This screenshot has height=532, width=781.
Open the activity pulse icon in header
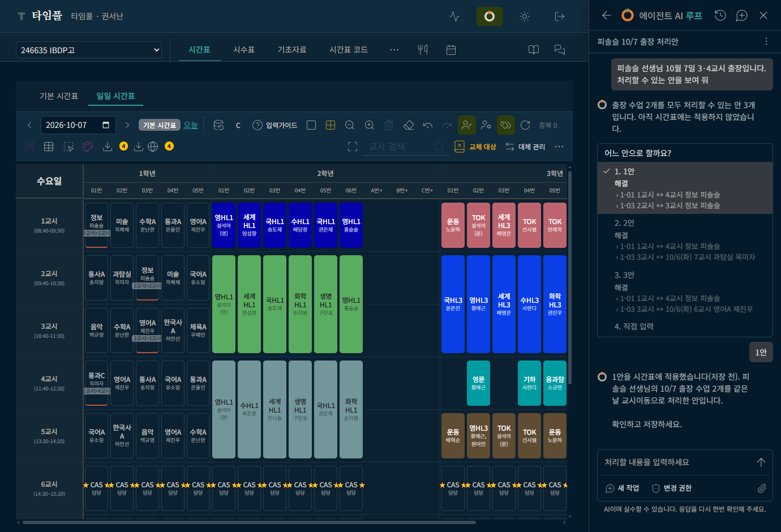(454, 16)
